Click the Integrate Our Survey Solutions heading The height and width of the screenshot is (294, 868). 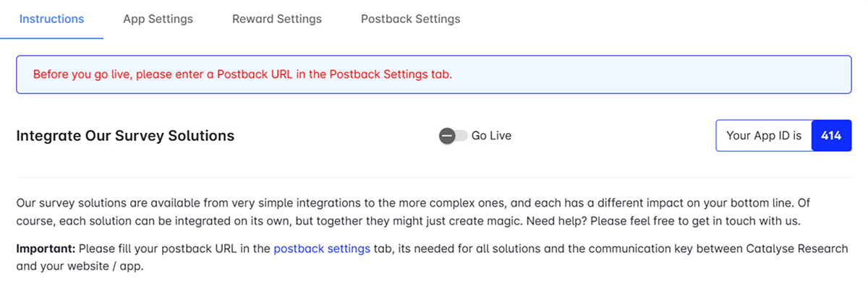(125, 136)
